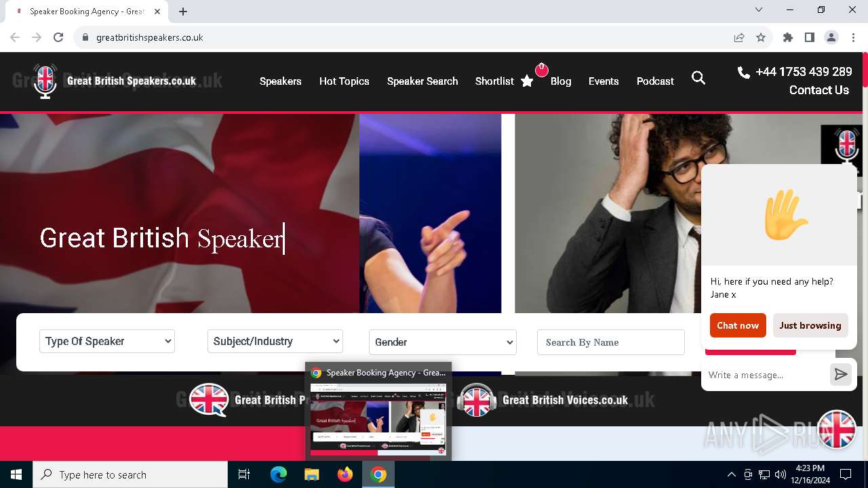Toggle the Chrome side panel

(x=810, y=37)
